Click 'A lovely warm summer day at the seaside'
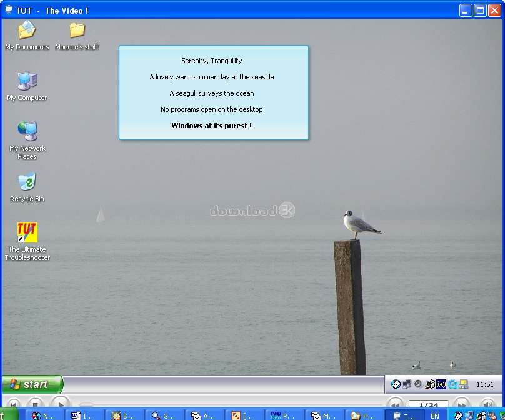The image size is (505, 420). (212, 77)
